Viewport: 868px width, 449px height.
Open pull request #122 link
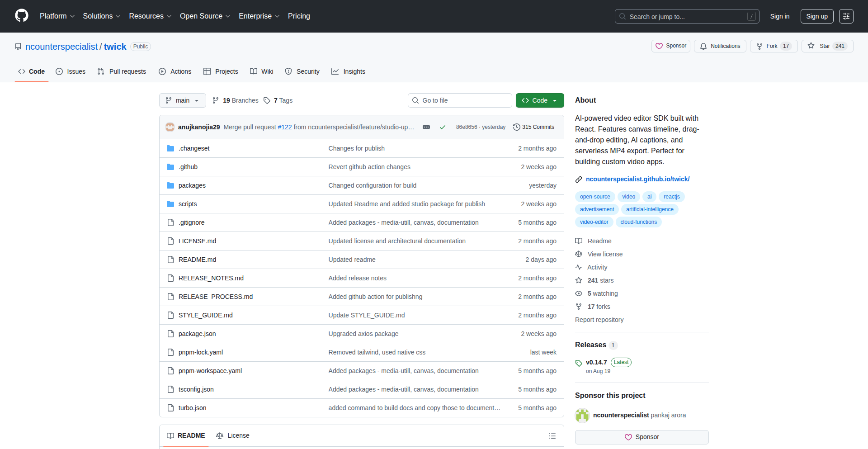click(x=285, y=127)
